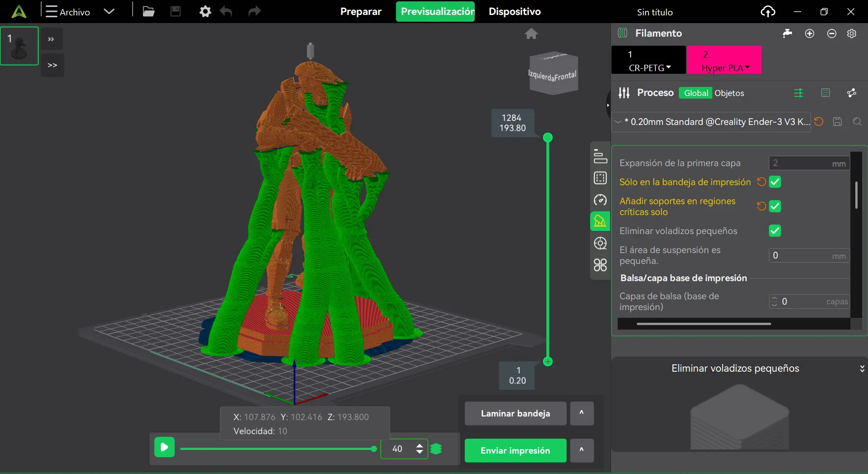
Task: Open filament settings gear icon
Action: [x=852, y=34]
